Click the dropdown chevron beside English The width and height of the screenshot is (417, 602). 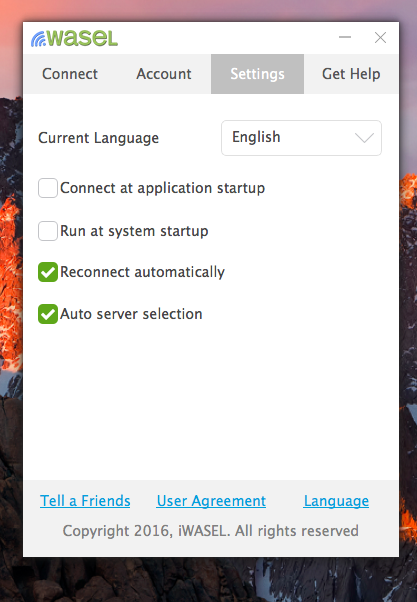pyautogui.click(x=364, y=137)
